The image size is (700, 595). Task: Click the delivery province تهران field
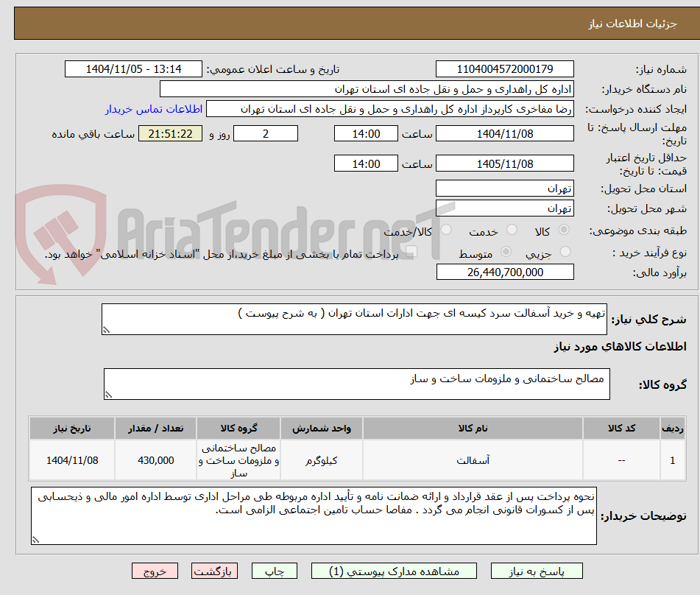coord(504,189)
